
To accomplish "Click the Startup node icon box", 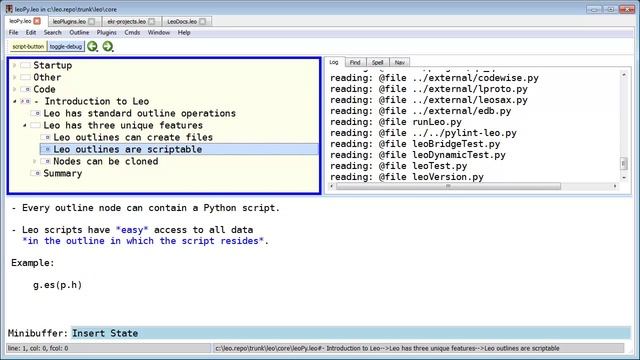I will pyautogui.click(x=25, y=65).
